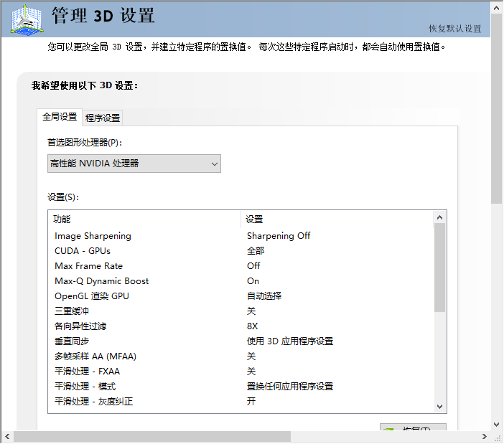This screenshot has height=444, width=504.
Task: Click the 设置 column header
Action: [337, 219]
